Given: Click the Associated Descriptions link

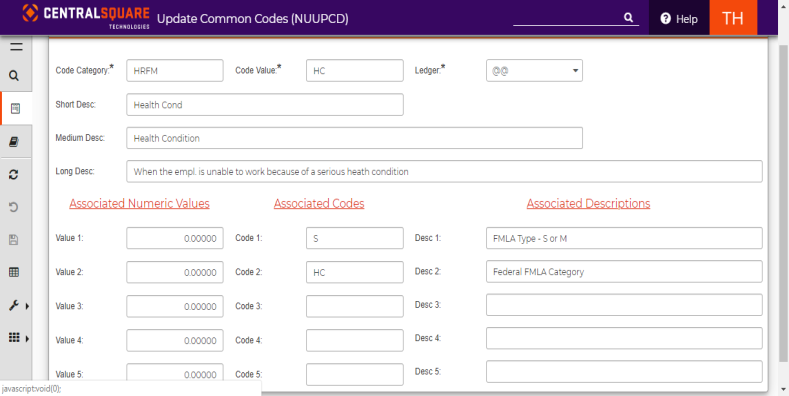Looking at the screenshot, I should point(588,204).
